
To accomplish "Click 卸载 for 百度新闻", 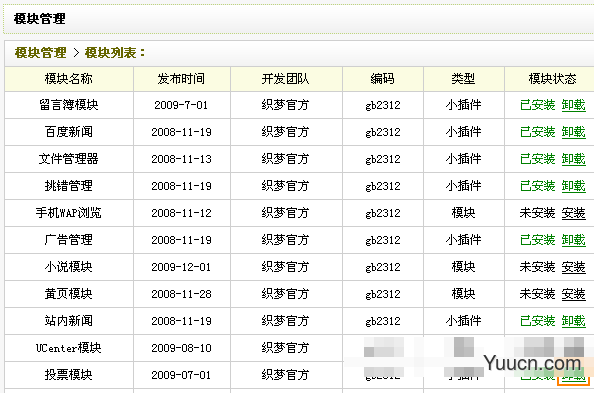I will click(574, 132).
